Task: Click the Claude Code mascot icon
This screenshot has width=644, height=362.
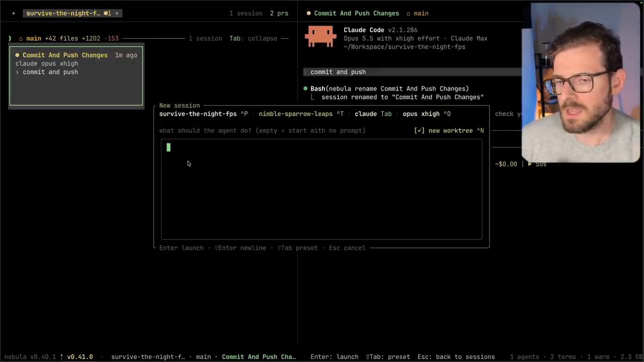Action: coord(319,36)
